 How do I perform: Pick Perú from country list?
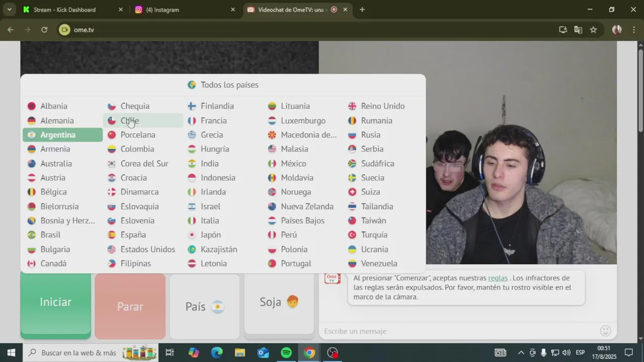click(303, 235)
